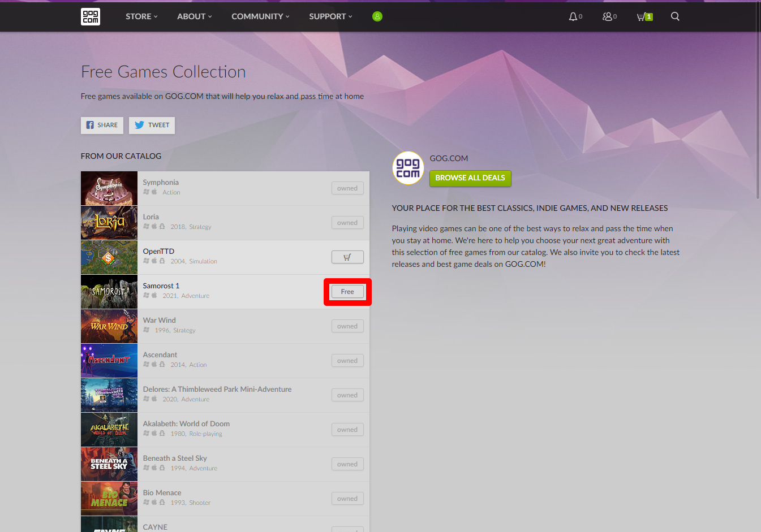Open the shopping cart icon in header

coord(644,16)
